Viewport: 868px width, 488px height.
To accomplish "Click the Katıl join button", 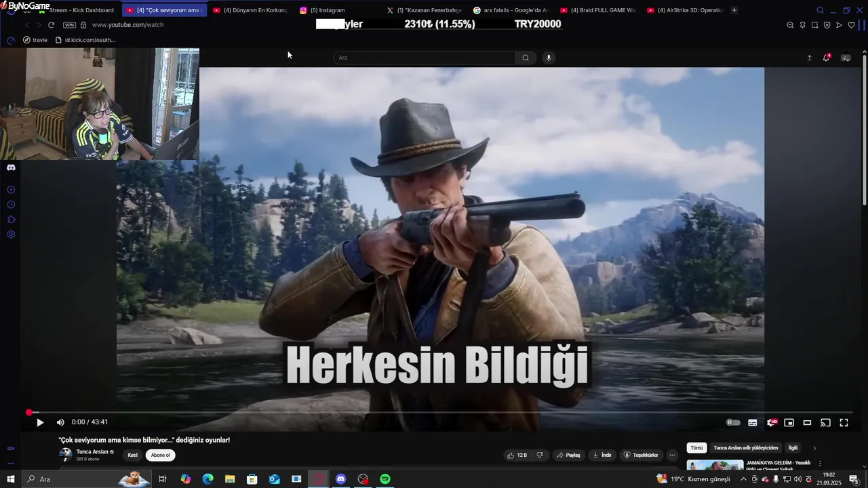I will point(133,455).
